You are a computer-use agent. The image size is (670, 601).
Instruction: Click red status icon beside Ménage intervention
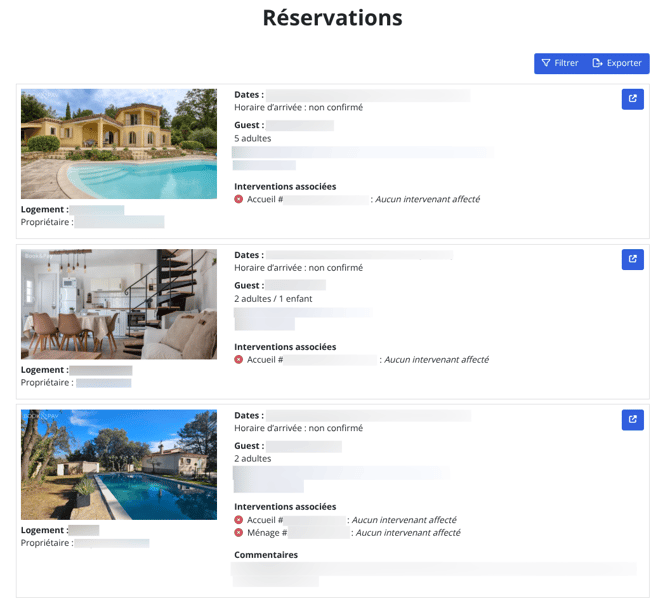pyautogui.click(x=239, y=533)
